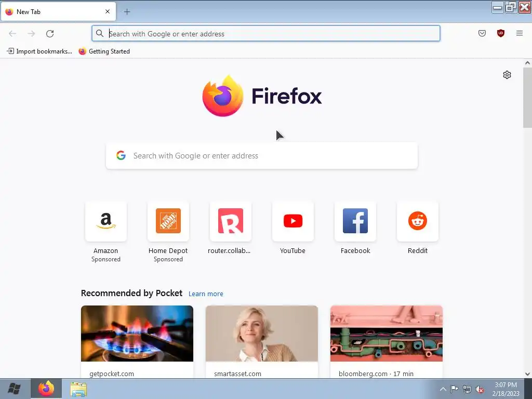Viewport: 532px width, 399px height.
Task: Reload the current page
Action: coord(50,34)
